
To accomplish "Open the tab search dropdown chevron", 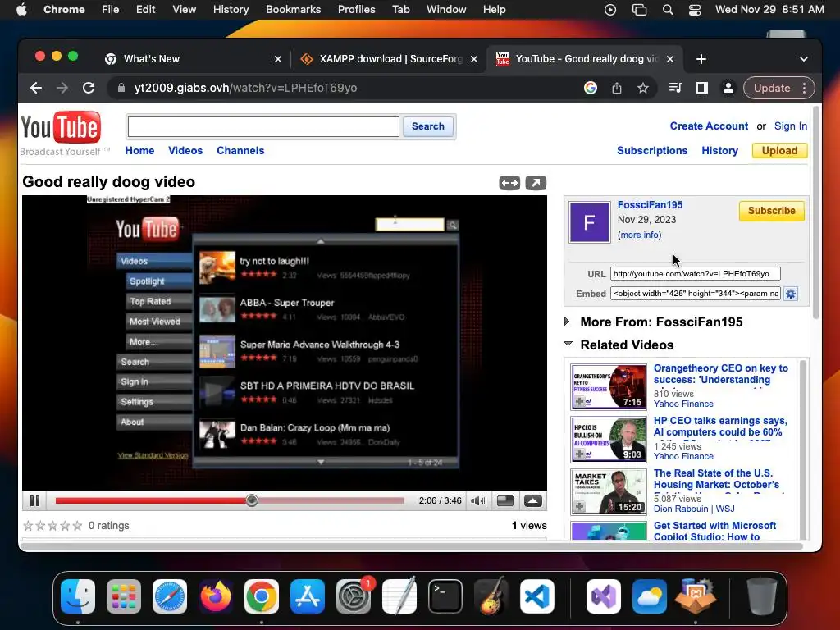I will [804, 59].
